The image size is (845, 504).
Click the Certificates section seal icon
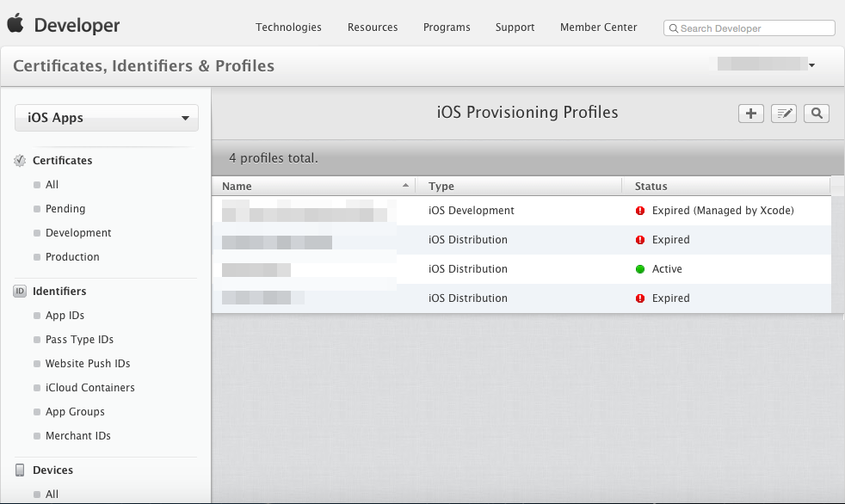coord(20,161)
